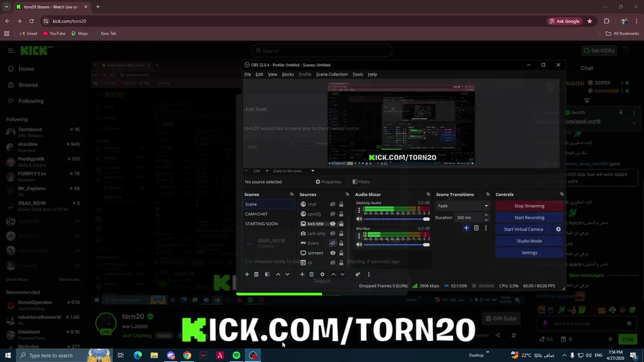Open OBS Edit menu

(x=259, y=74)
